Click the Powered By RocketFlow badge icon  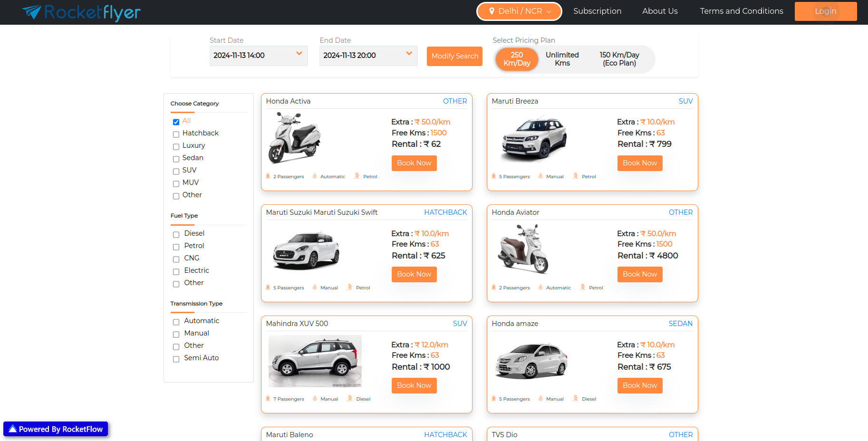click(13, 429)
